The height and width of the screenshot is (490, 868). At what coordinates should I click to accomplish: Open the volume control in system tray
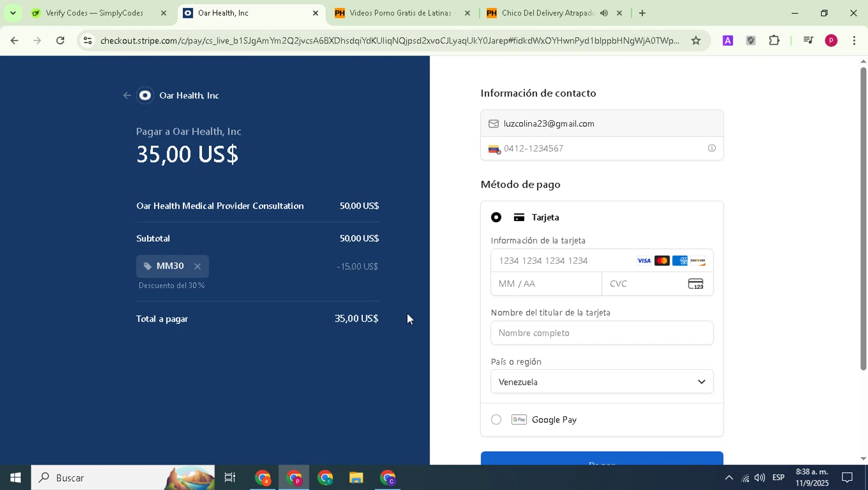click(760, 478)
